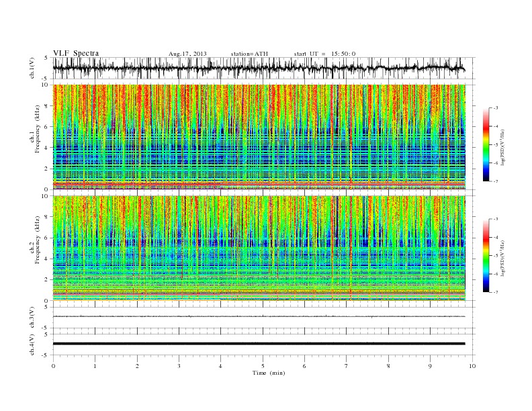Click the ch.1 colorbar log(PSD) label

pos(502,146)
